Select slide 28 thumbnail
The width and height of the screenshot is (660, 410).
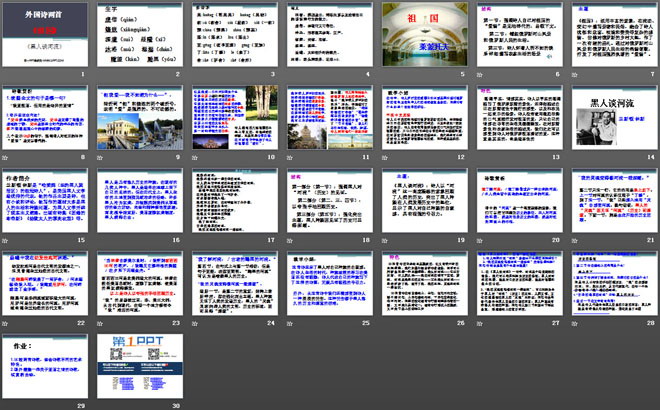pyautogui.click(x=615, y=283)
